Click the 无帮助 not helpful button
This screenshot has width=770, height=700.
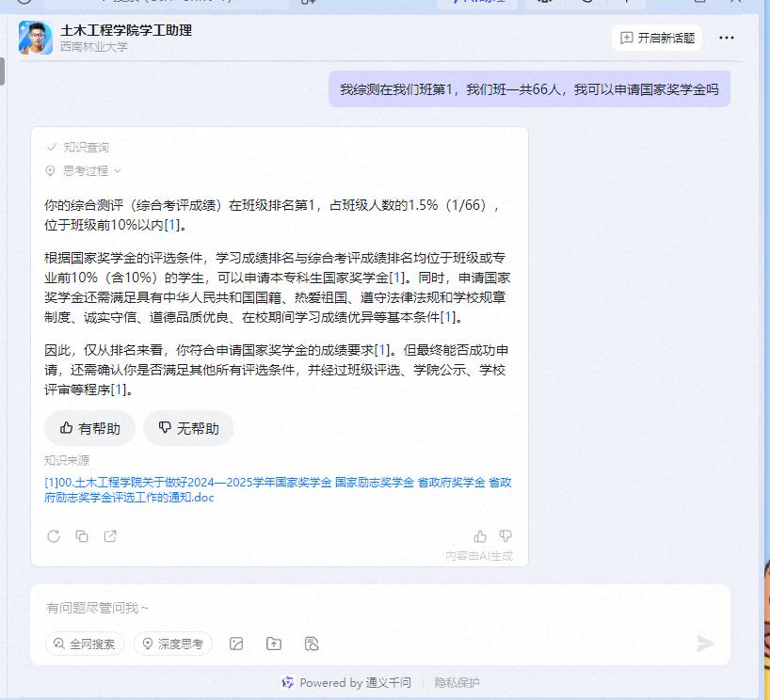click(188, 428)
